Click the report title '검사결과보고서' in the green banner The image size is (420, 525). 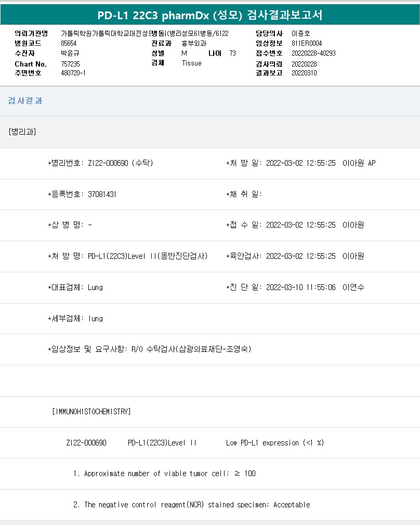click(285, 15)
